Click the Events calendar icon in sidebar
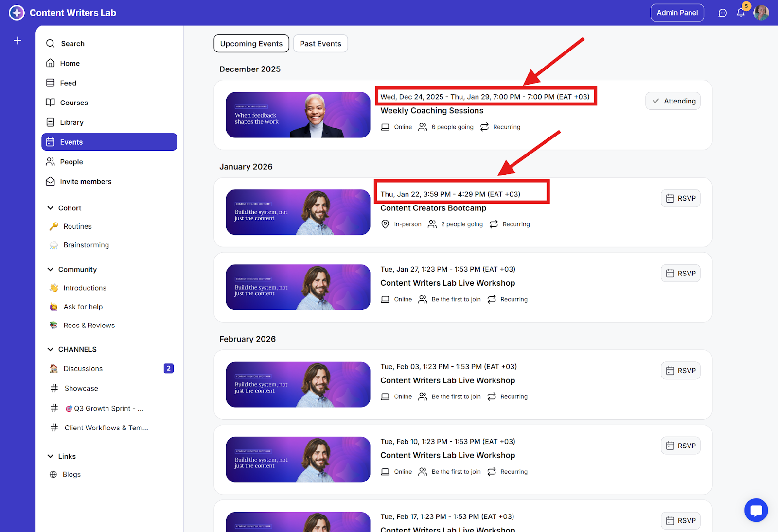 [x=50, y=142]
